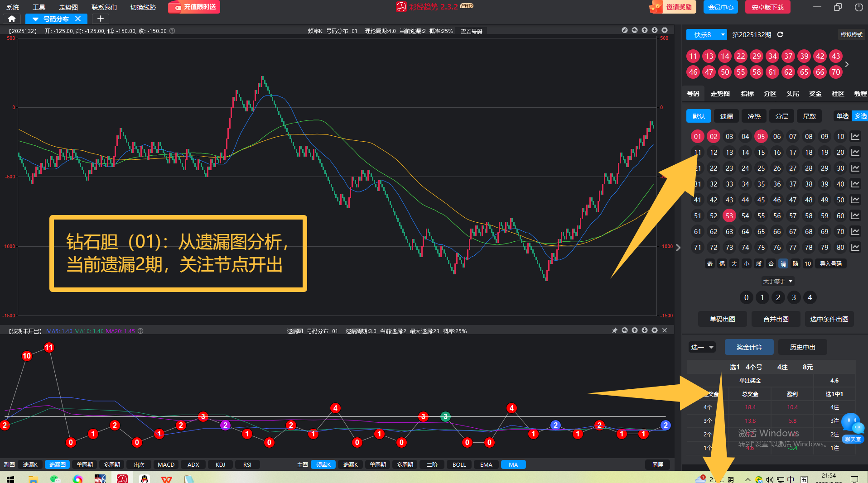
Task: Open trend chart icon for row 01-10
Action: 855,136
